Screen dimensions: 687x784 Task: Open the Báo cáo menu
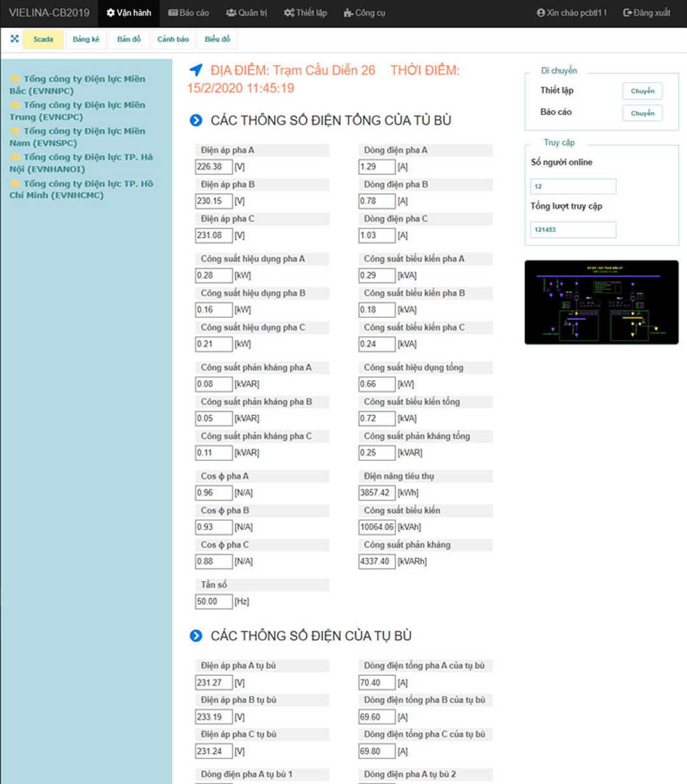[188, 13]
